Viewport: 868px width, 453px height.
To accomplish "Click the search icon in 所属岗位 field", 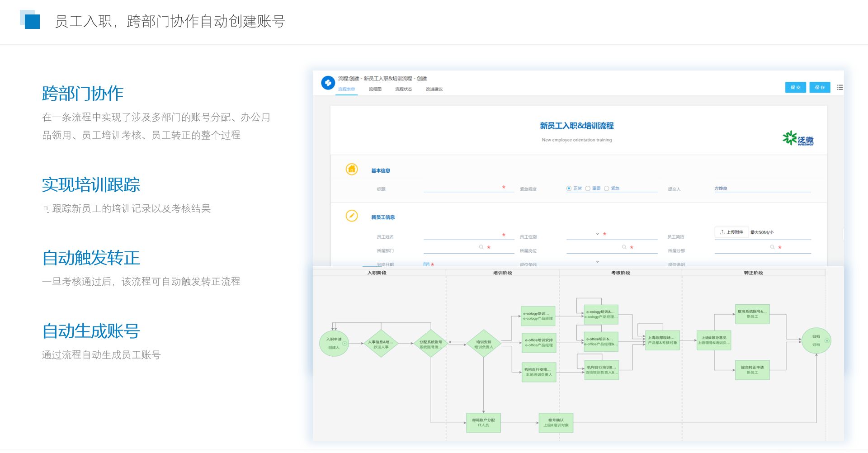I will (x=624, y=247).
